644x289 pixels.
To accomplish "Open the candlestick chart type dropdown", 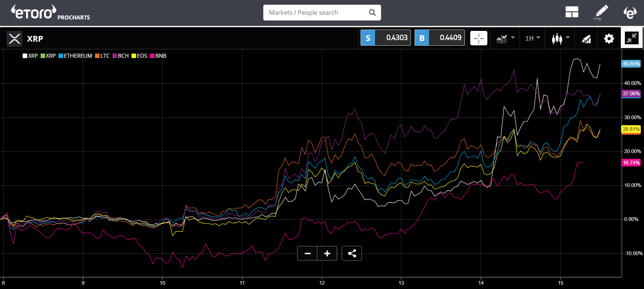I will point(560,39).
